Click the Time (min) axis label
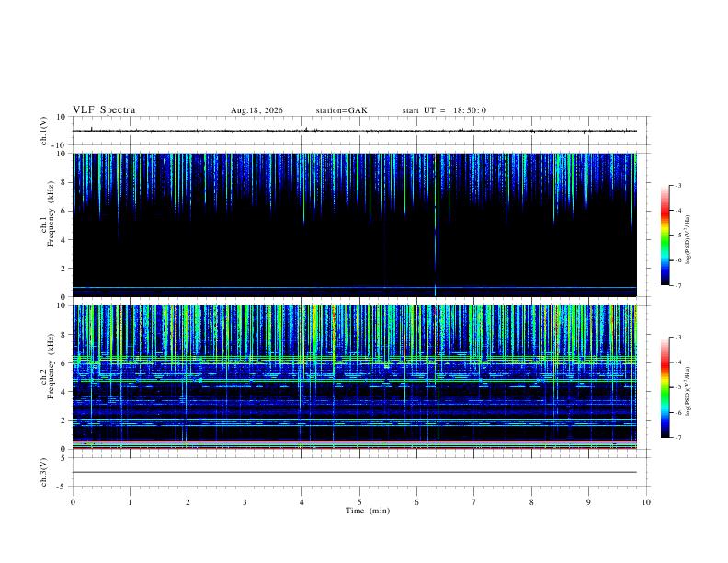 point(368,511)
